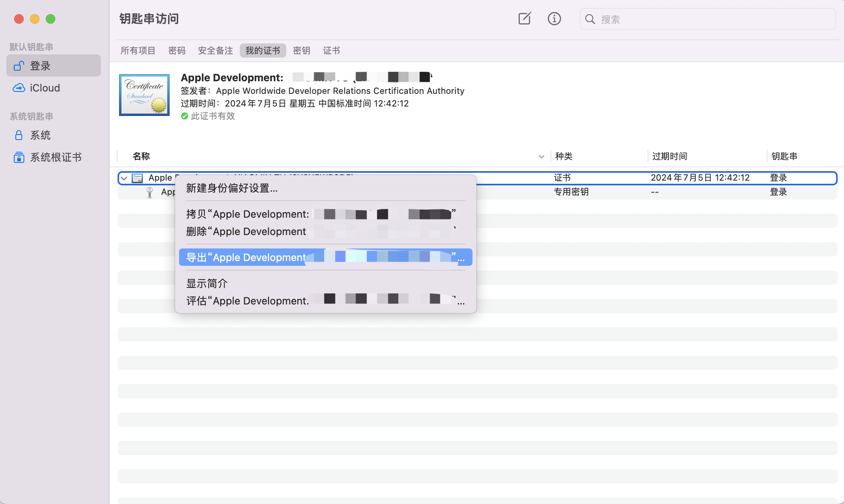Choose 评估 "Apple Development" menu entry
Image resolution: width=844 pixels, height=504 pixels.
coord(326,301)
